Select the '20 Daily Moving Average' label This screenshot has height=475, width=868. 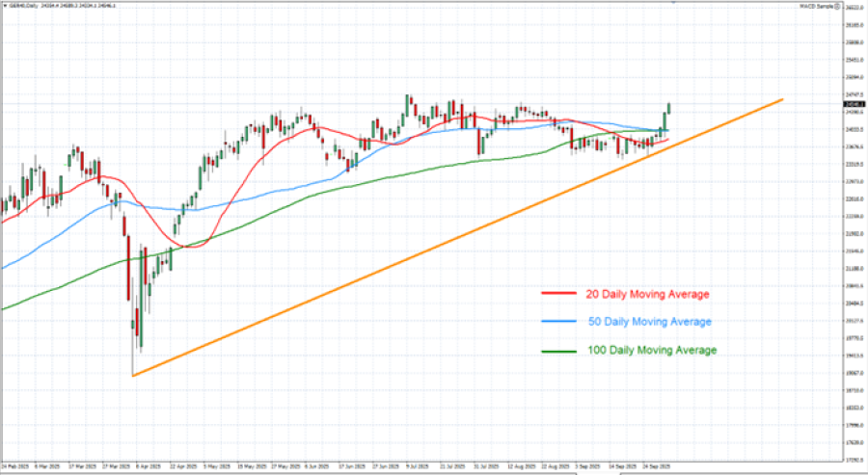click(648, 292)
